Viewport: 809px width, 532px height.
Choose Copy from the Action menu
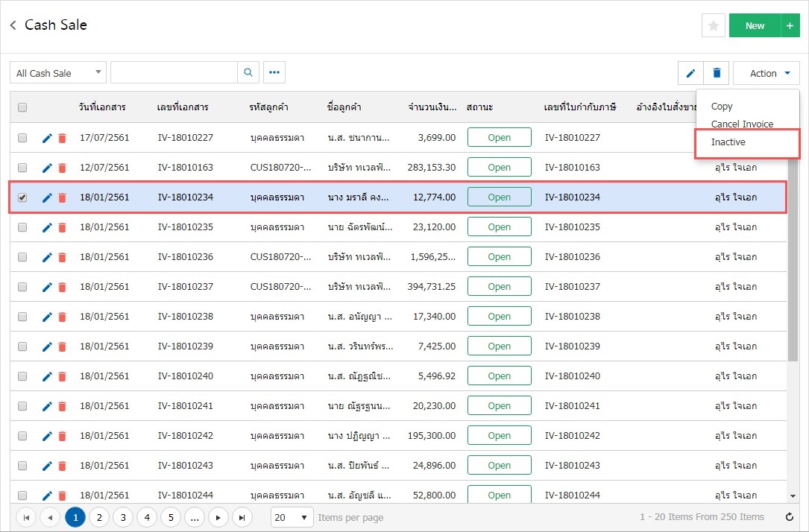[x=722, y=107]
